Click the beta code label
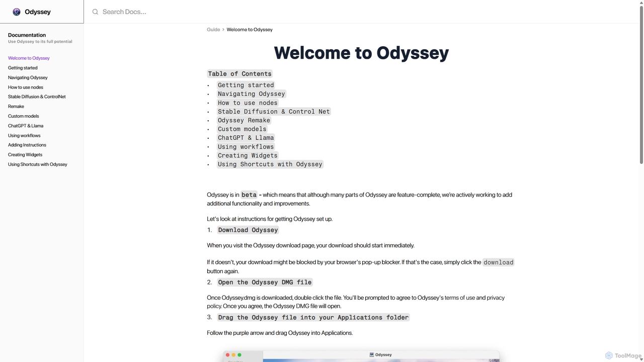Viewport: 644px width, 362px height. tap(249, 195)
